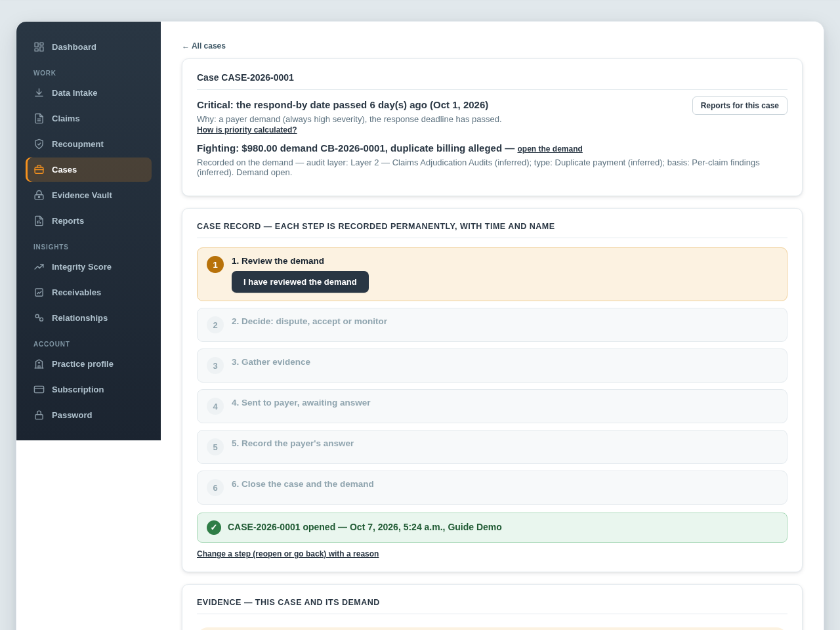Open Subscription account page
The height and width of the screenshot is (630, 840).
click(x=89, y=390)
